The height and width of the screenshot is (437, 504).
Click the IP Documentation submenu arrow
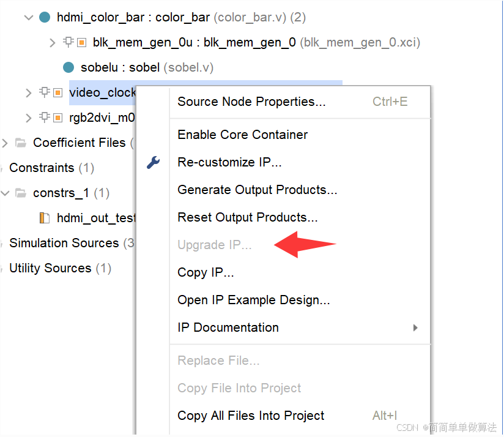[x=415, y=327]
